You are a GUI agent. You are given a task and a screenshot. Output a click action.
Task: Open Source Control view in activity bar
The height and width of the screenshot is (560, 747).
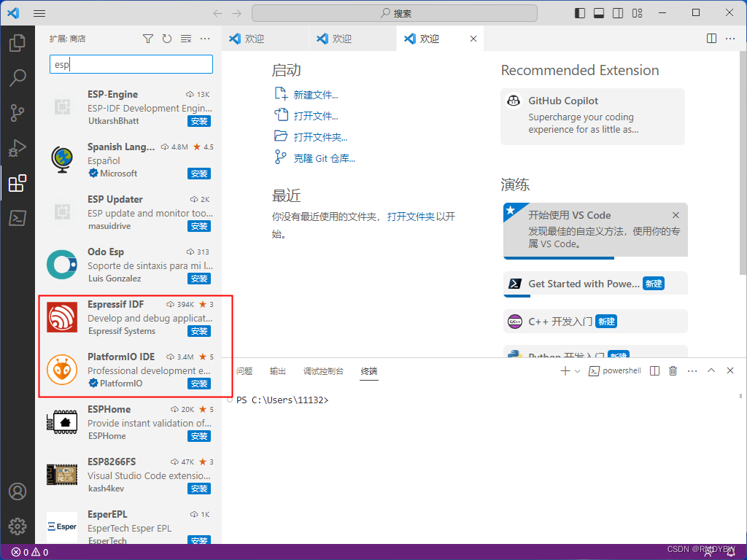18,113
